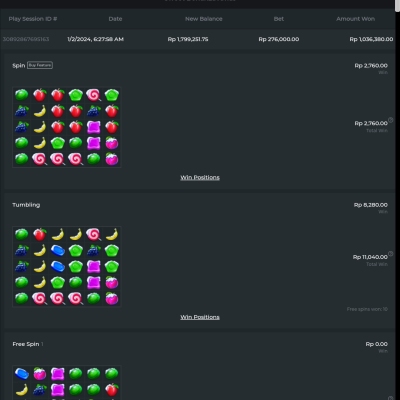The height and width of the screenshot is (400, 400).
Task: Click the purple square candy in Free Spin 1's top row
Action: (58, 374)
